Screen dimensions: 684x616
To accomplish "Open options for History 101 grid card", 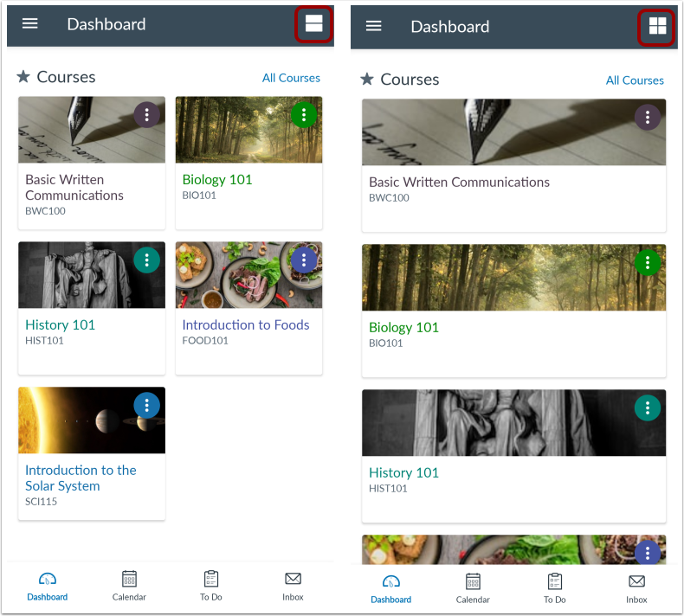I will (x=146, y=260).
